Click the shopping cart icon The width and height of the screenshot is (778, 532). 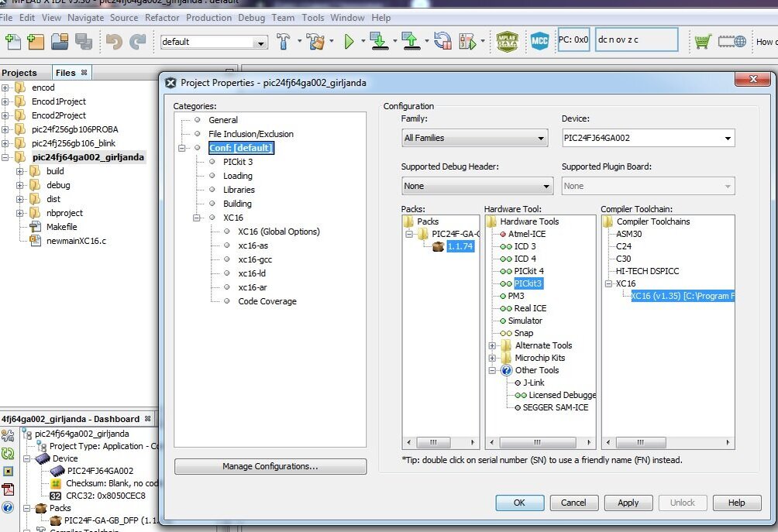[703, 42]
